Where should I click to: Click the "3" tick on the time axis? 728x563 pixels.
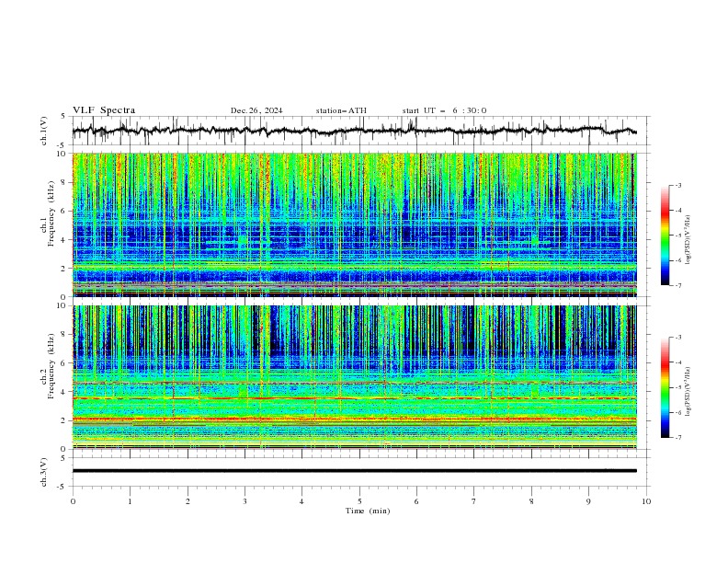[245, 501]
